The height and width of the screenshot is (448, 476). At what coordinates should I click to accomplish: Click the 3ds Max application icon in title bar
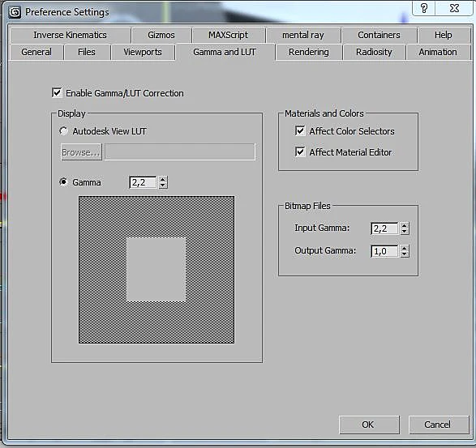point(15,12)
